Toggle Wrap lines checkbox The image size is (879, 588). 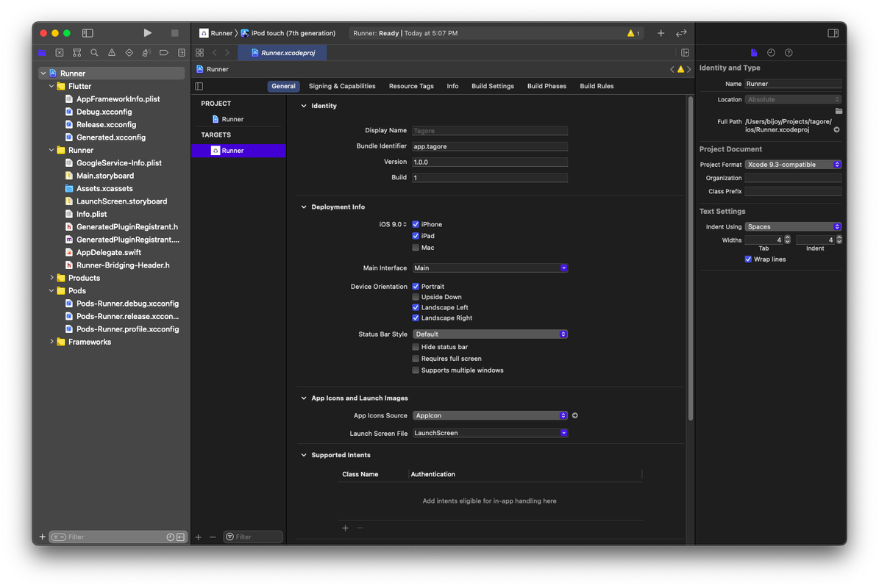click(748, 259)
